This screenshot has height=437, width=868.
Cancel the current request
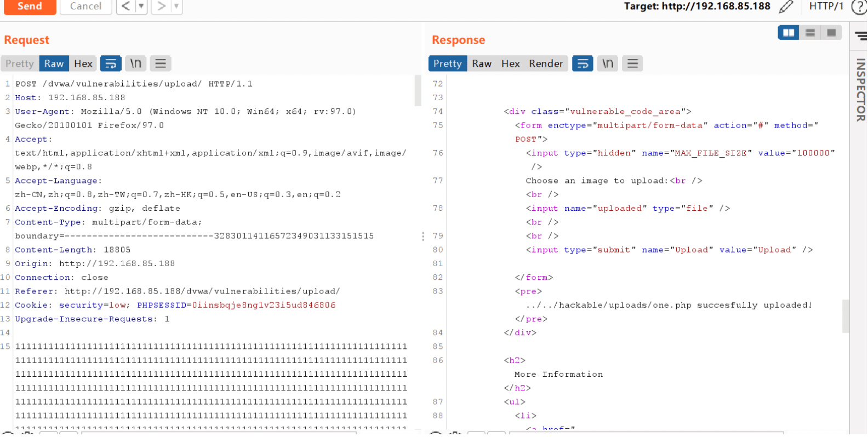pyautogui.click(x=85, y=7)
